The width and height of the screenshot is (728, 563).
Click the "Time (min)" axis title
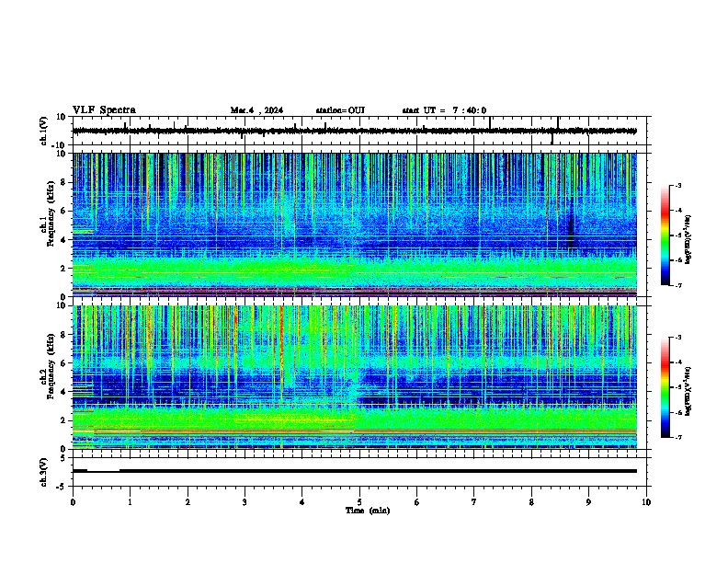(368, 511)
